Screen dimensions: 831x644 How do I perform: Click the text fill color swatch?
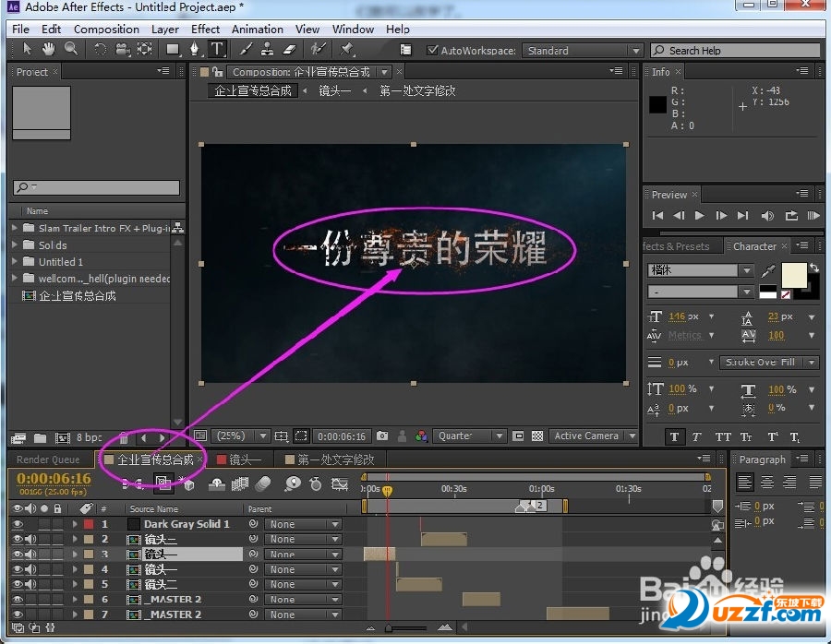point(793,274)
